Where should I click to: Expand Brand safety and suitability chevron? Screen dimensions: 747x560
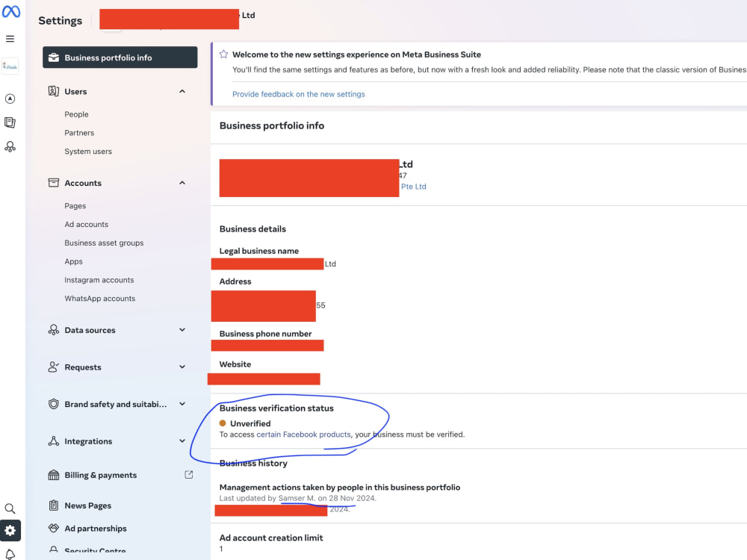point(182,404)
